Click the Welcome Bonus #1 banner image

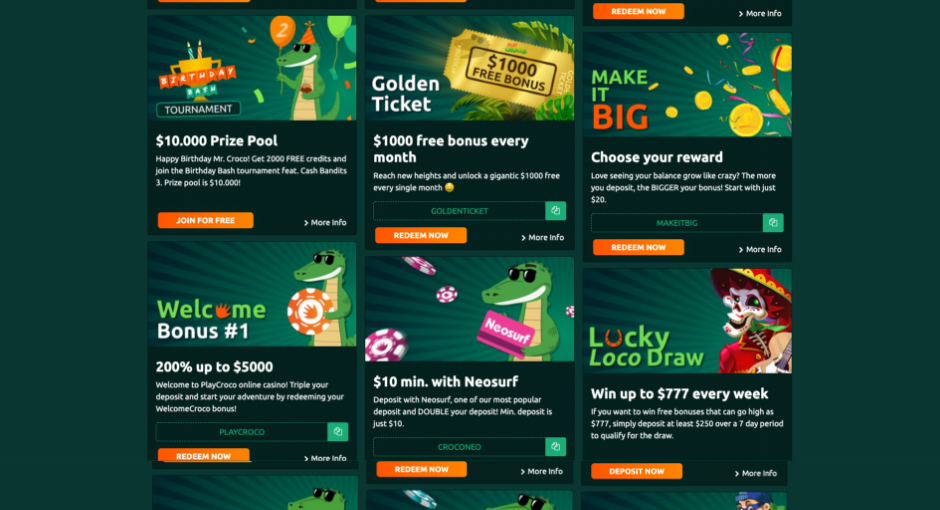coord(252,294)
